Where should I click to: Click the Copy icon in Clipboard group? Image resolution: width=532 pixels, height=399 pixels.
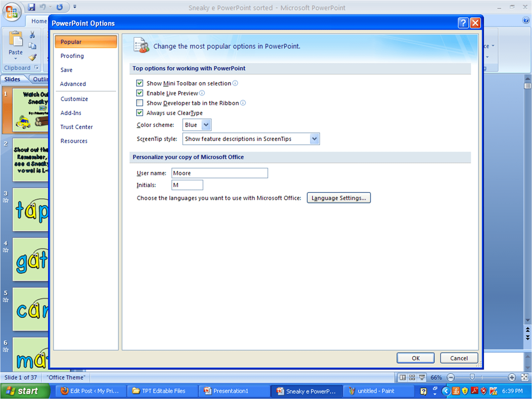pyautogui.click(x=32, y=46)
